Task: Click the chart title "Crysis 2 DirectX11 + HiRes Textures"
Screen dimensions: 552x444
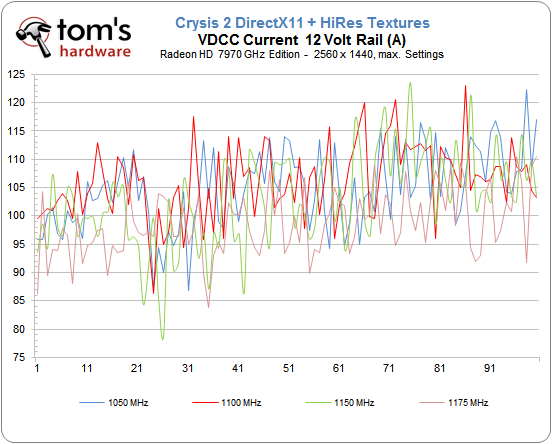Action: click(x=302, y=23)
